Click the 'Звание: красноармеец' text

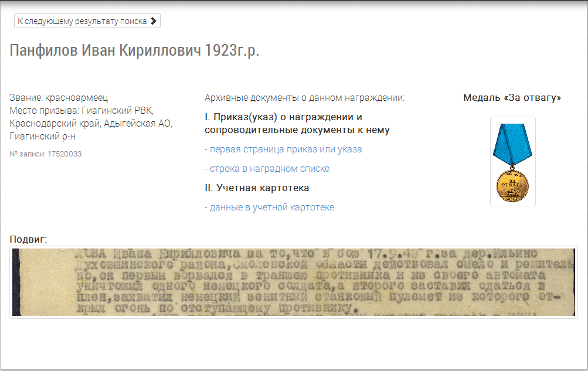(x=59, y=98)
